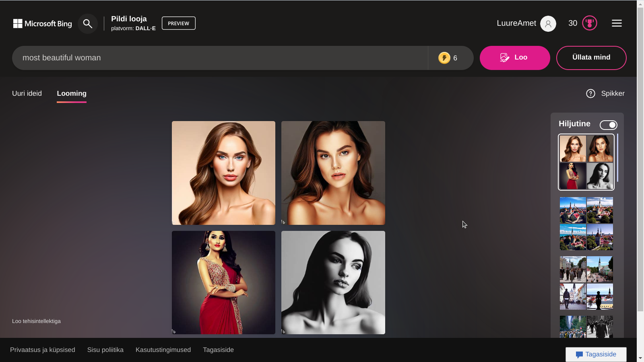Open Kasutustingimused link
The image size is (644, 362).
tap(163, 350)
